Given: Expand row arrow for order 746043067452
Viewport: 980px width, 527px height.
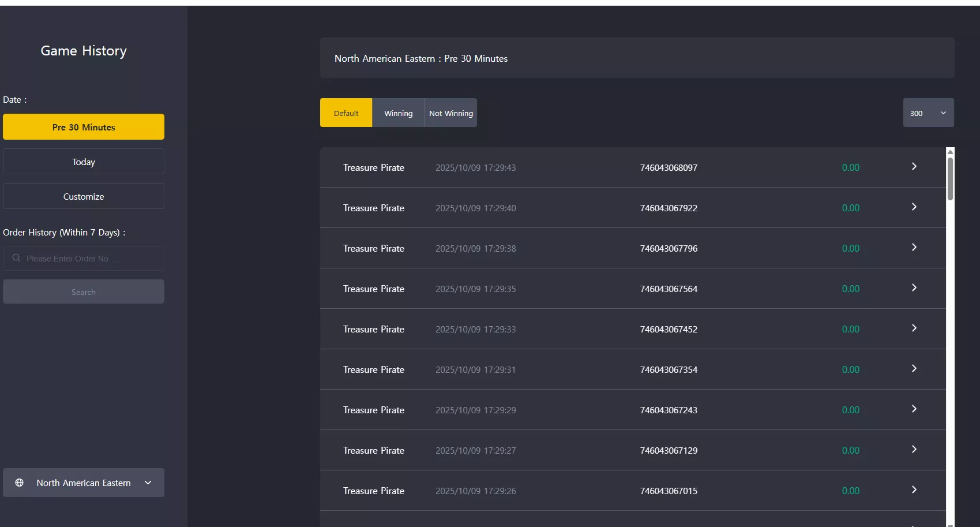Looking at the screenshot, I should pos(914,328).
